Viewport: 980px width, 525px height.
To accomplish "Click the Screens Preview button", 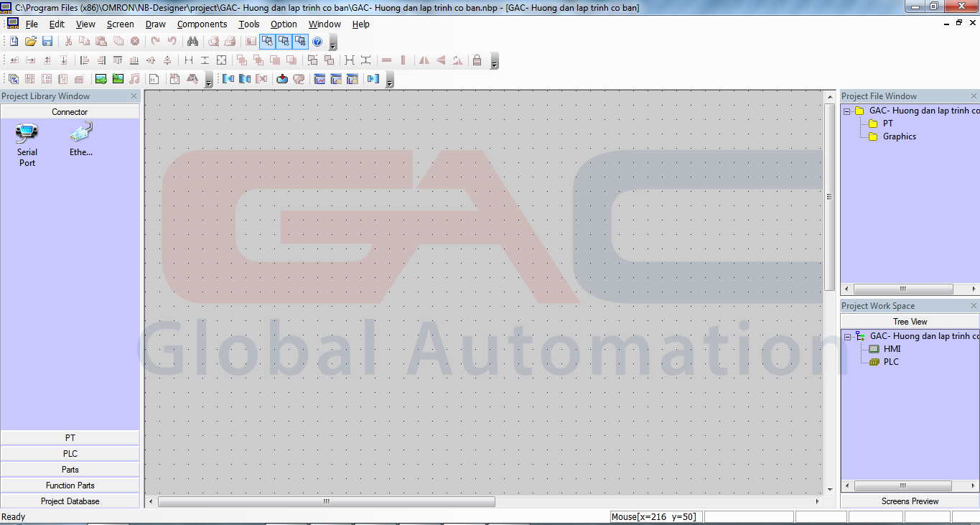I will 910,501.
